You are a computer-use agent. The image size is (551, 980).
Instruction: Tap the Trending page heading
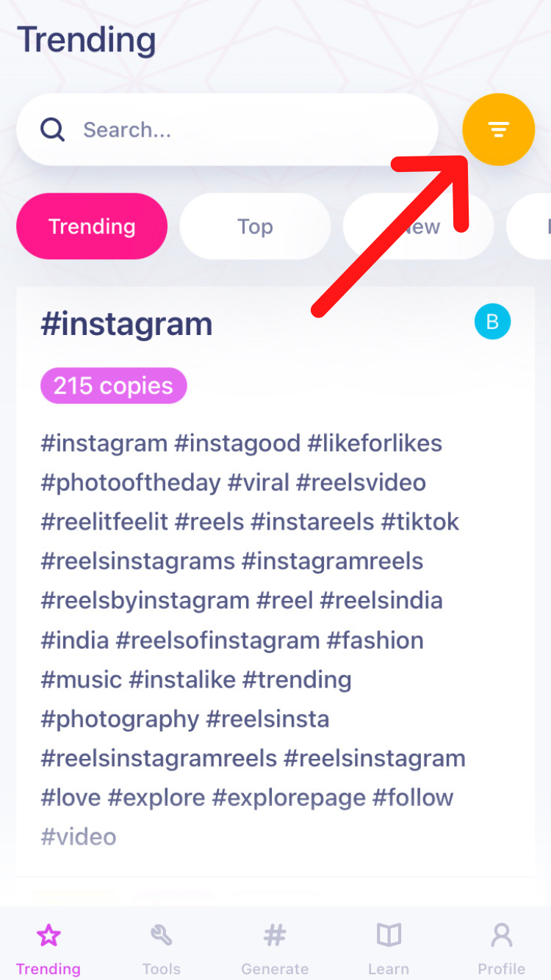(87, 40)
